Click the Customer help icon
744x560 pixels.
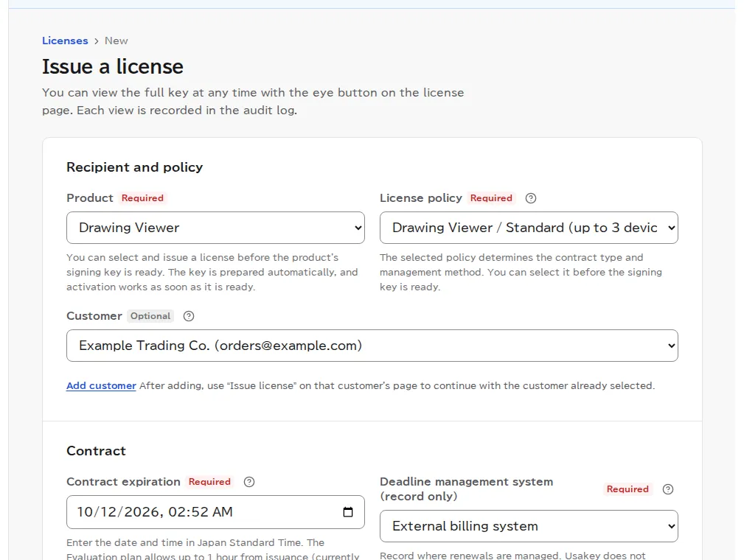click(189, 316)
